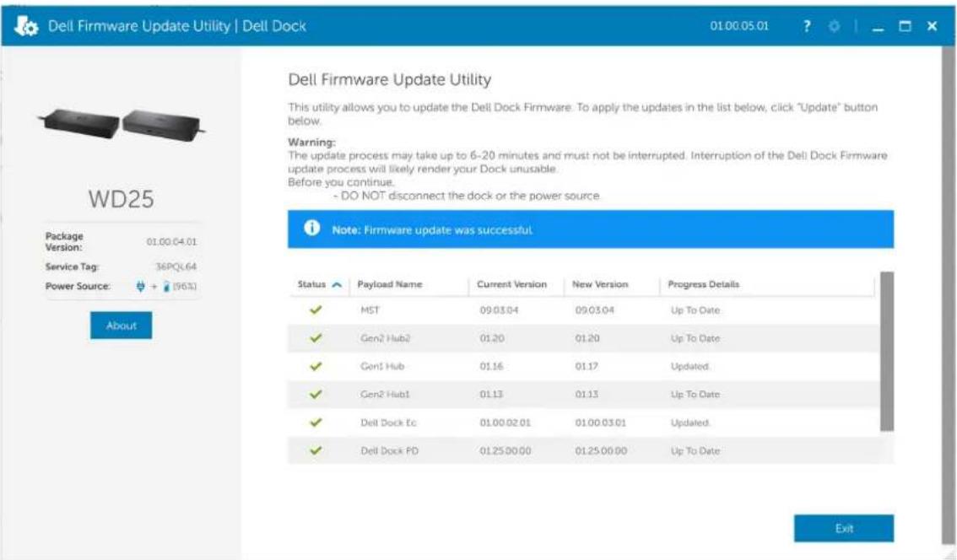Click Up To Date status for Dell Dock PD

coord(695,451)
